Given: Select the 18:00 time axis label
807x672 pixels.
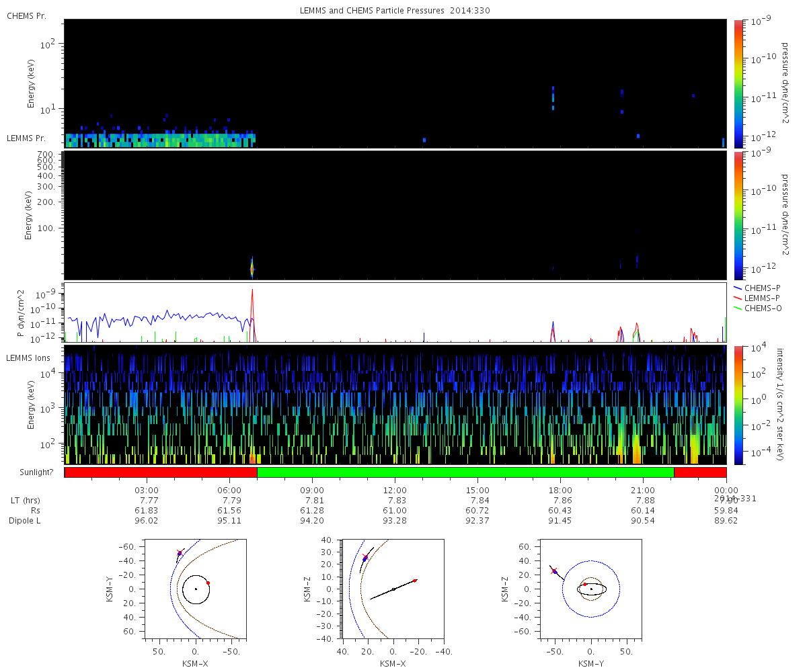Looking at the screenshot, I should click(x=560, y=490).
